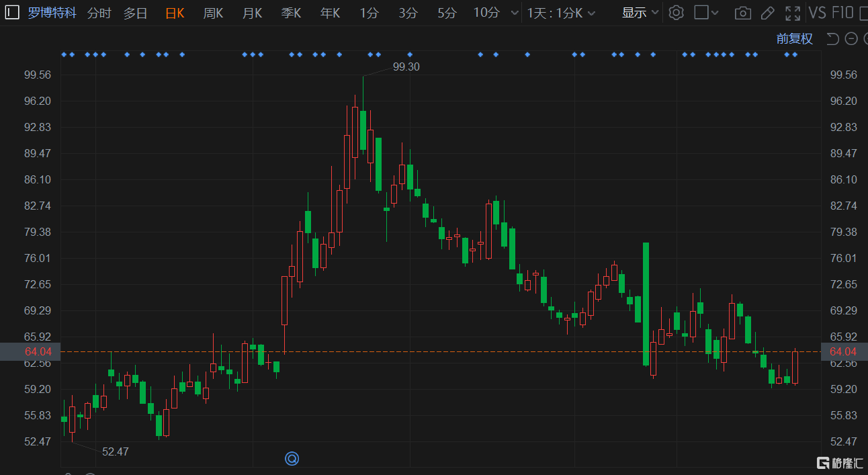Click the circular marker icon on the time axis
Screen dimensions: 868x475
292,458
